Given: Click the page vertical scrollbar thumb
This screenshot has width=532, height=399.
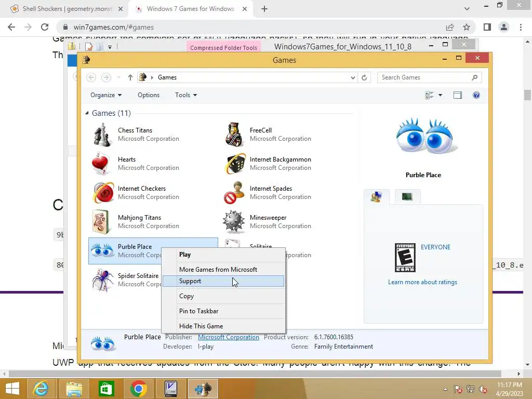Looking at the screenshot, I should (x=527, y=95).
